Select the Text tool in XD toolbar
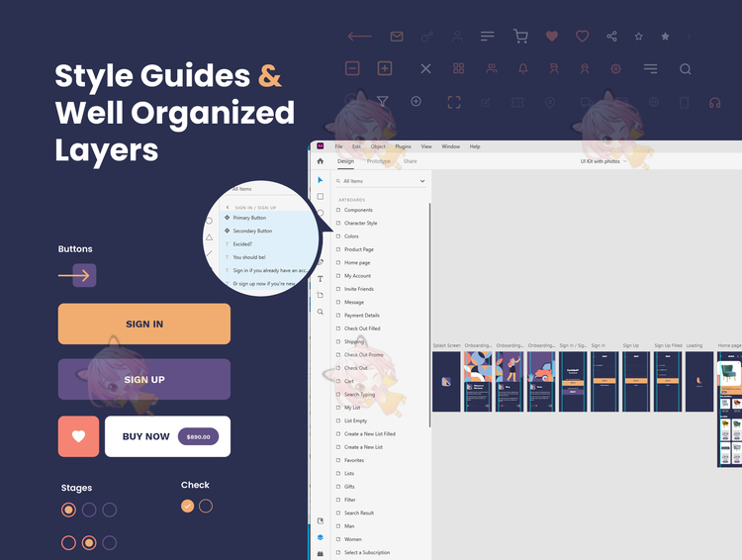This screenshot has width=742, height=560. click(x=321, y=279)
